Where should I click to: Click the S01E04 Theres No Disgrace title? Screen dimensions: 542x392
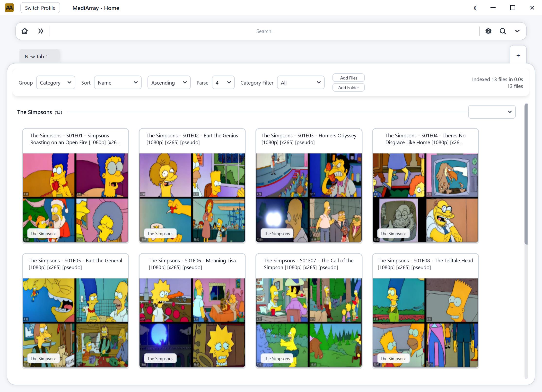coord(425,139)
